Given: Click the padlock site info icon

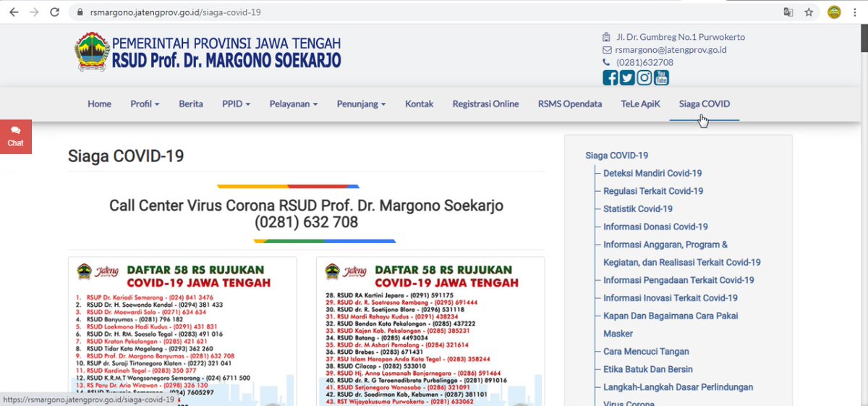Looking at the screenshot, I should (80, 12).
